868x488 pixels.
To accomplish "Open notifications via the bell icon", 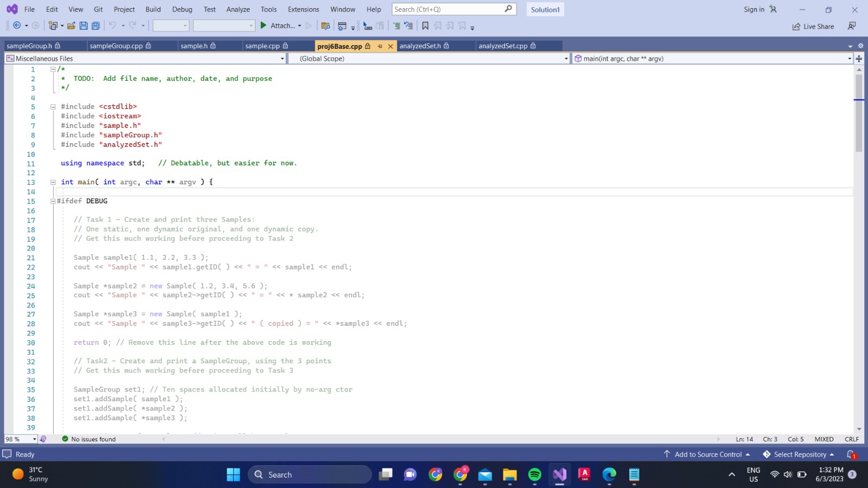I will pos(851,454).
